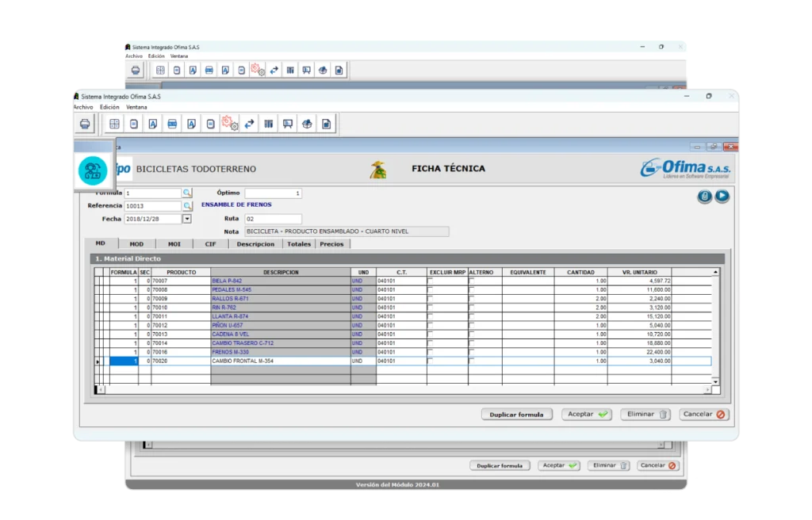Open the books/columns icon in the front toolbar

(268, 124)
